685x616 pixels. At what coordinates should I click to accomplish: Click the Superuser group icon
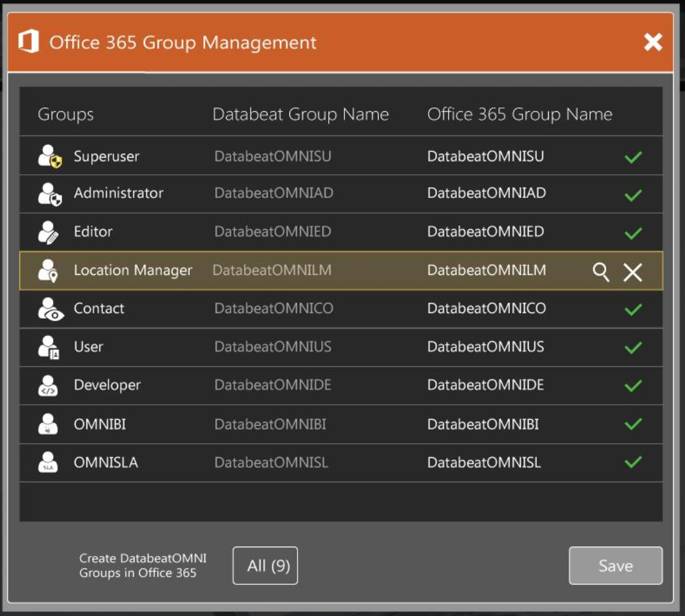tap(50, 156)
